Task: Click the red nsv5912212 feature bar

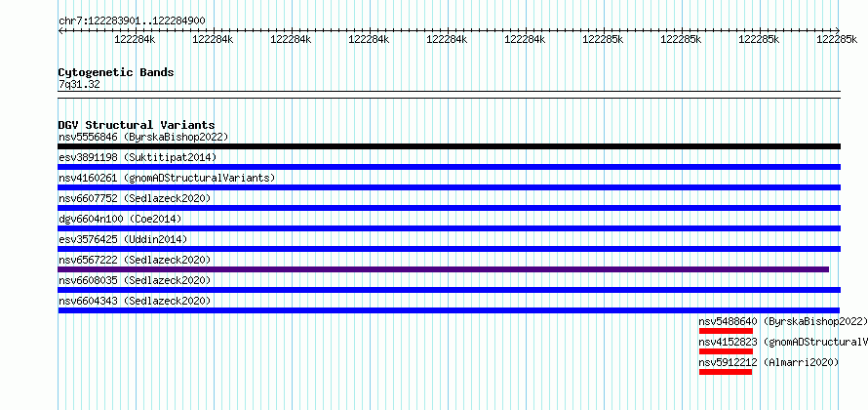Action: click(726, 372)
